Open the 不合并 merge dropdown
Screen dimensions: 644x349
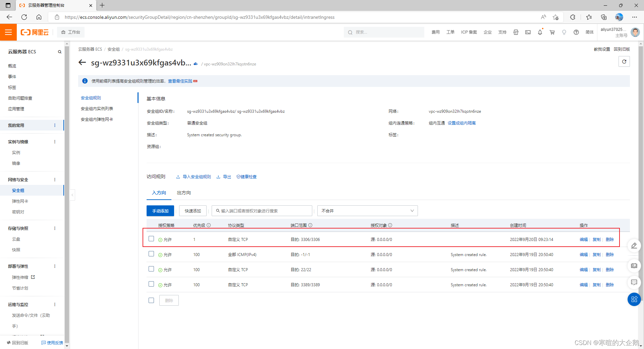[x=367, y=211]
